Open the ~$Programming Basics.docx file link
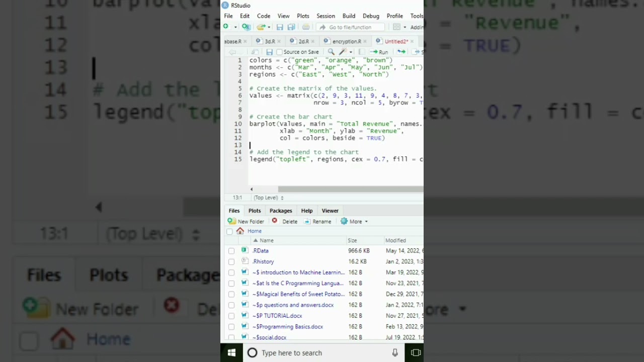Viewport: 644px width, 362px height. pyautogui.click(x=288, y=327)
